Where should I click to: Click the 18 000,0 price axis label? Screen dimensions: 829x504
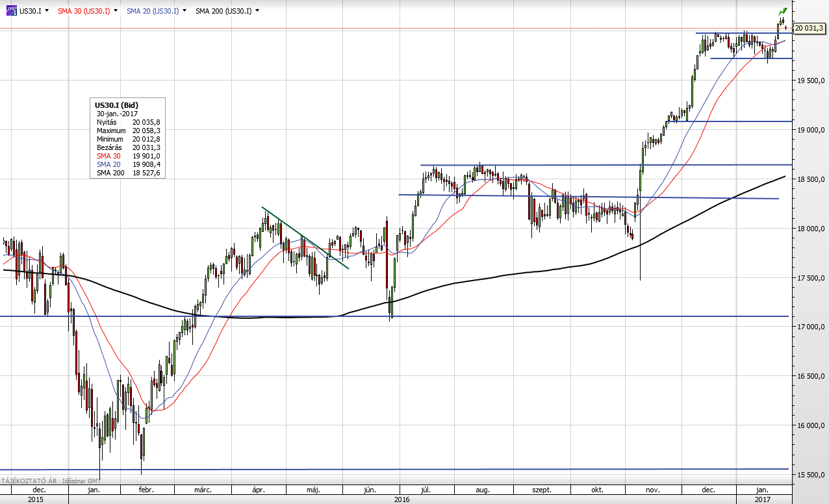click(810, 229)
